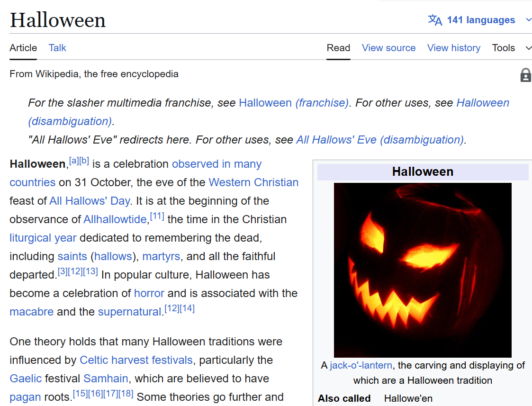Click the page protection padlock icon

(525, 75)
